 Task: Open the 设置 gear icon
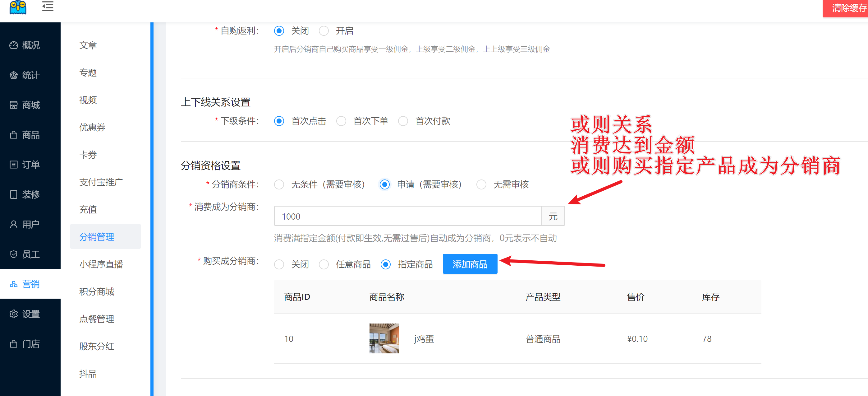coord(13,314)
